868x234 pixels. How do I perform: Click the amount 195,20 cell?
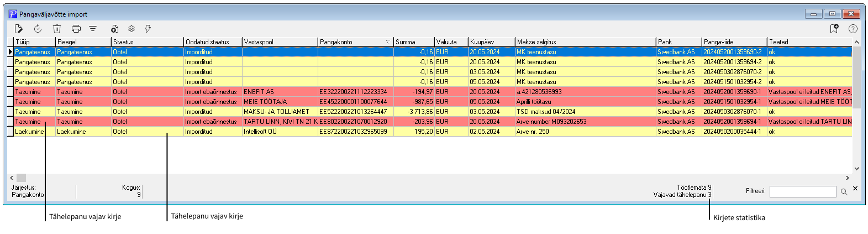pos(414,132)
